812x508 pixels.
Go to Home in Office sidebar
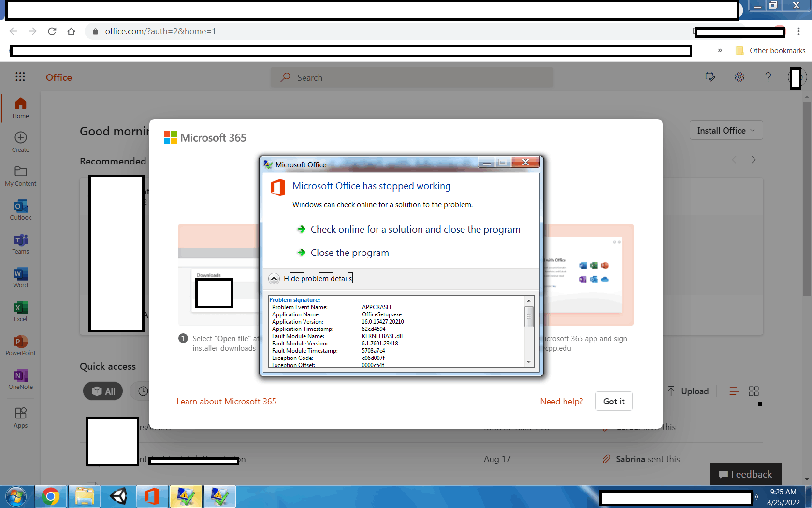tap(20, 108)
